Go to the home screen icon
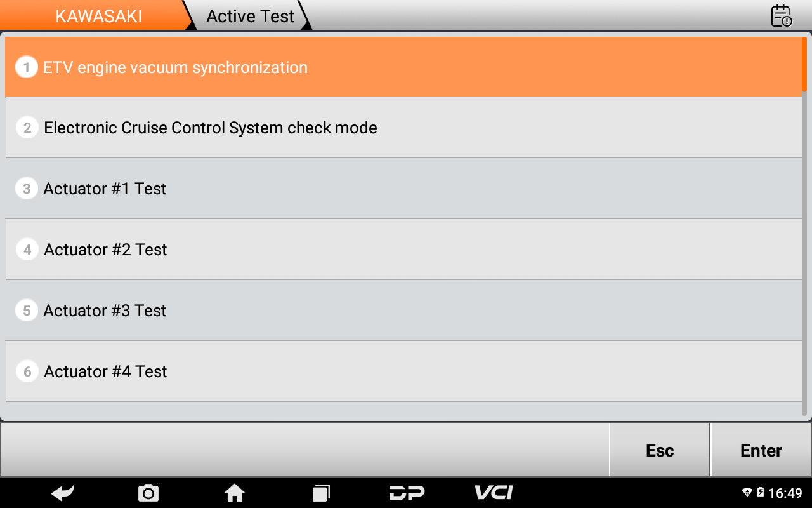Image resolution: width=812 pixels, height=508 pixels. [235, 492]
